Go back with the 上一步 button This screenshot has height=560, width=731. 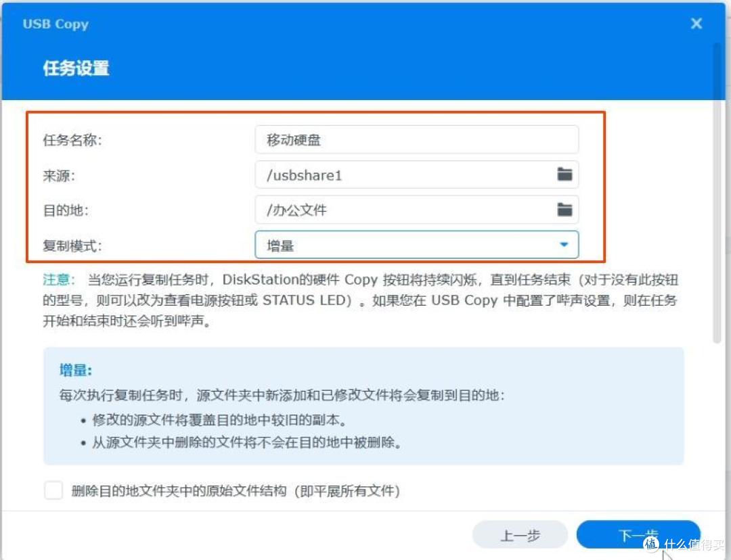tap(520, 535)
